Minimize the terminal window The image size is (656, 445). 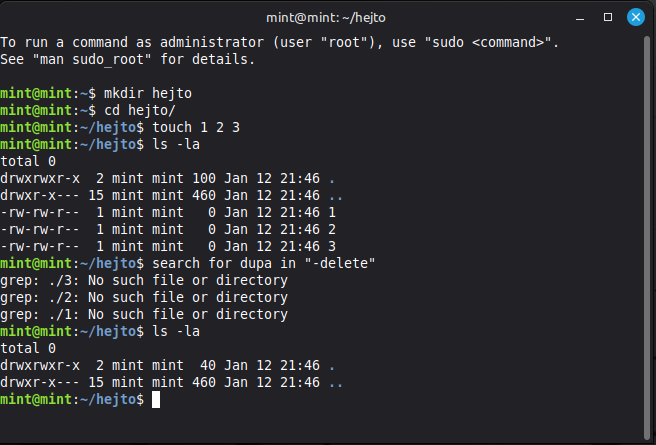coord(581,17)
